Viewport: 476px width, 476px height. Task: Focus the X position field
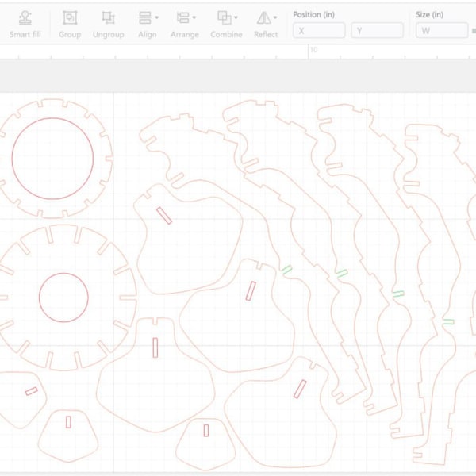[x=319, y=30]
